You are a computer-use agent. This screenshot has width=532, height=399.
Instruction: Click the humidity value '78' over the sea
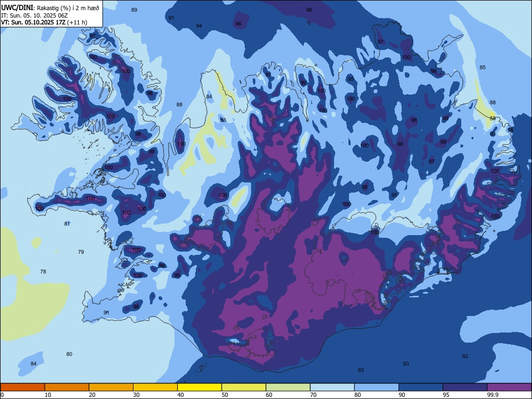(x=43, y=271)
